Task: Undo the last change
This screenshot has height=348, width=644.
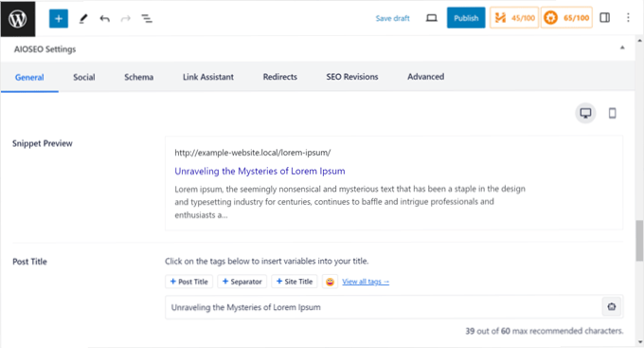Action: pyautogui.click(x=105, y=19)
